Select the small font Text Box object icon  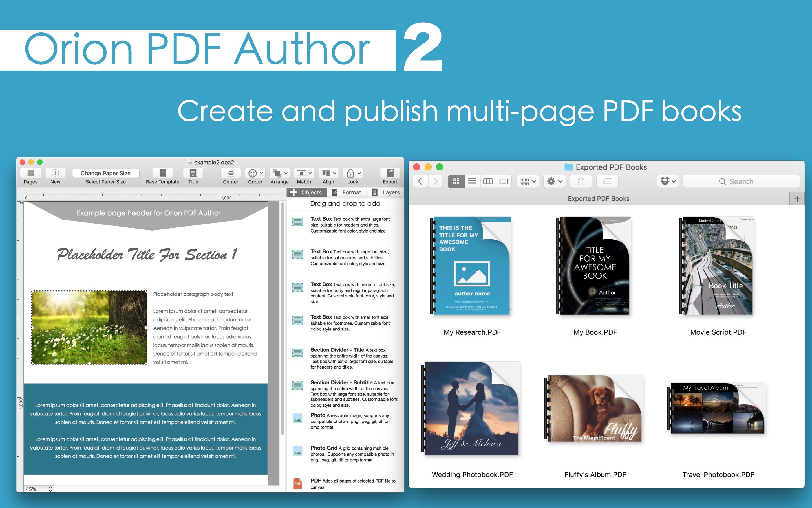[x=298, y=320]
